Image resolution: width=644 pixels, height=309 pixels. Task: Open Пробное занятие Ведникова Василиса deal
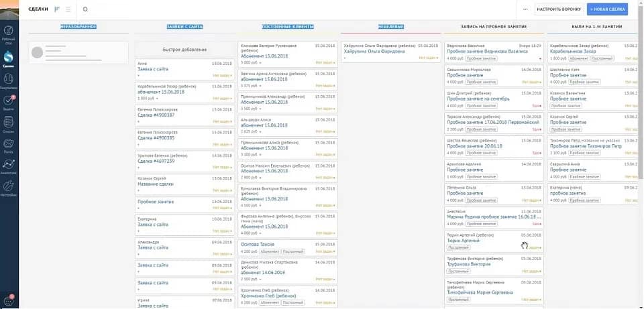coord(487,52)
